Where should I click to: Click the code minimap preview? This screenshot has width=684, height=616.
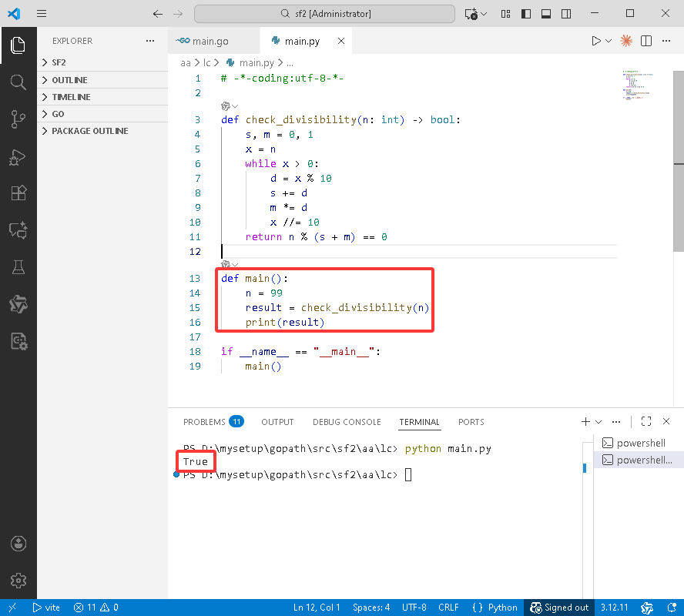[x=637, y=85]
